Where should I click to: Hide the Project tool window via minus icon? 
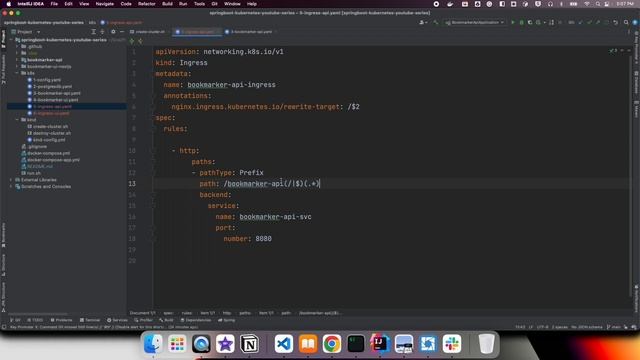point(122,31)
